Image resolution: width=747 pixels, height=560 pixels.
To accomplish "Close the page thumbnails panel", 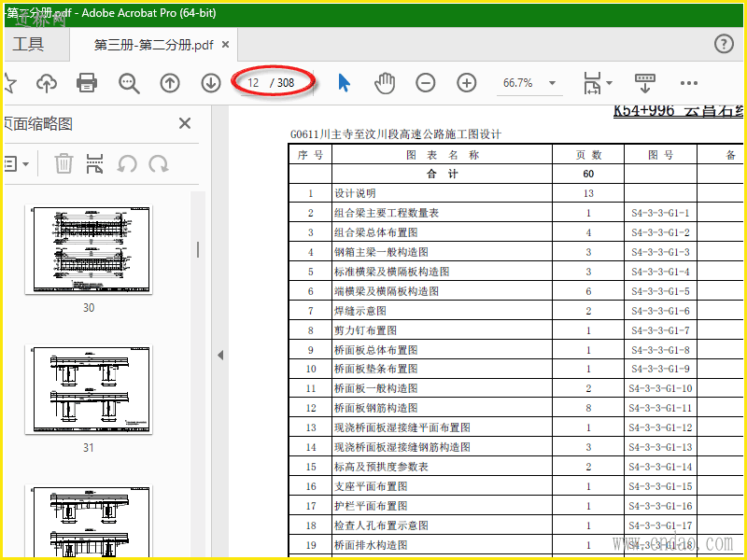I will (x=185, y=124).
